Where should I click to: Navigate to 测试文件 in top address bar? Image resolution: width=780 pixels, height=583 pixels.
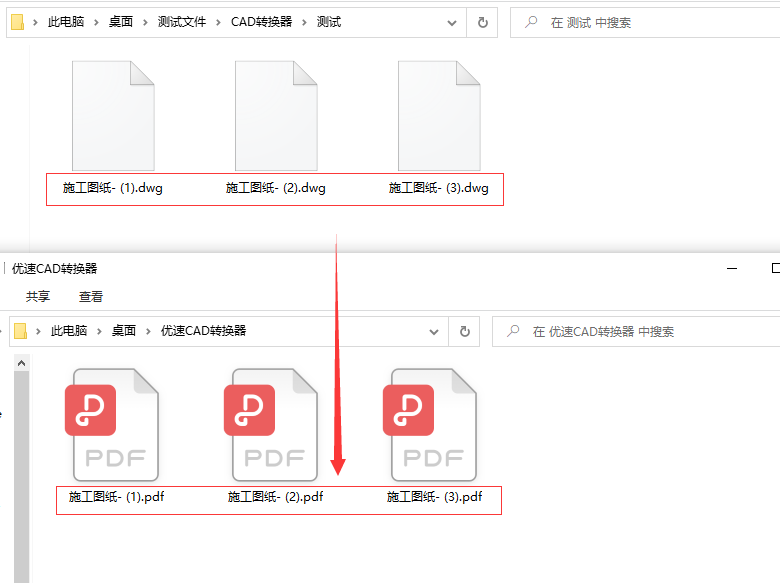tap(182, 22)
